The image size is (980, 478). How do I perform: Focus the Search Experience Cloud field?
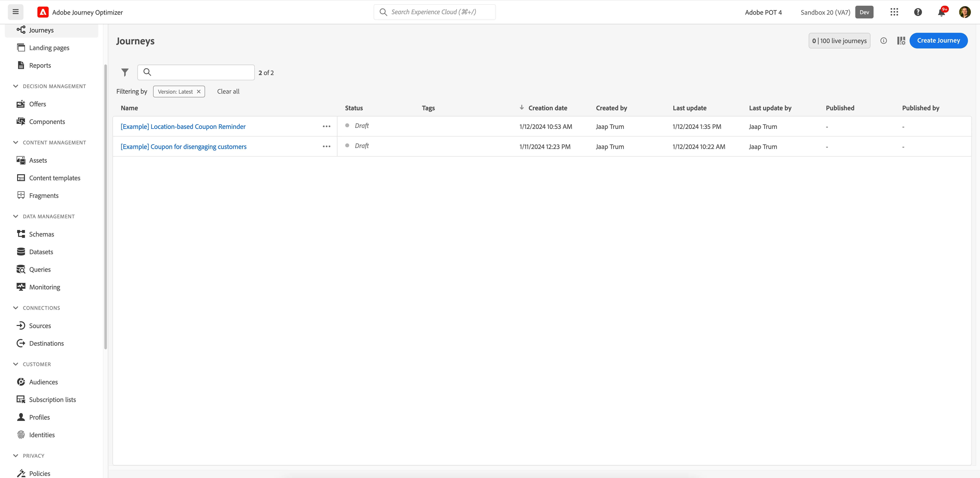tap(434, 12)
